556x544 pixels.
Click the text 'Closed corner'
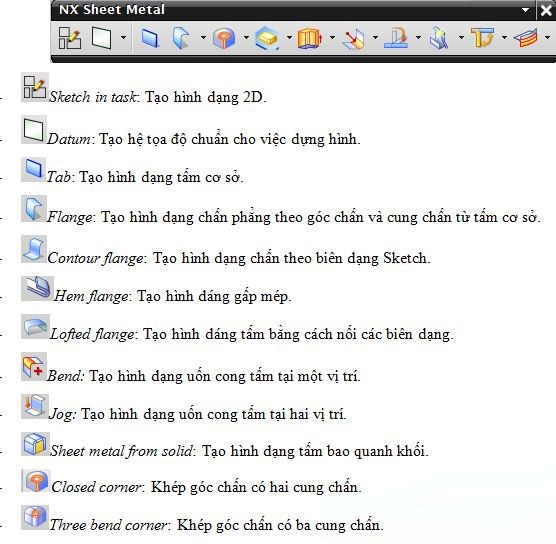(96, 487)
